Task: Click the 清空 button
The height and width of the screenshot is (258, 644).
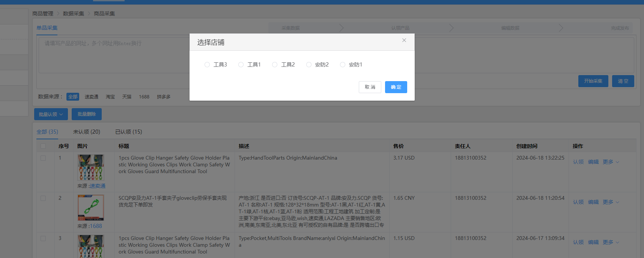Action: 623,81
